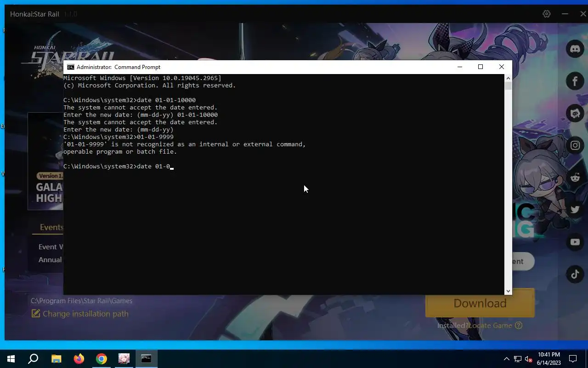
Task: Select the Events tab in launcher
Action: click(x=51, y=227)
